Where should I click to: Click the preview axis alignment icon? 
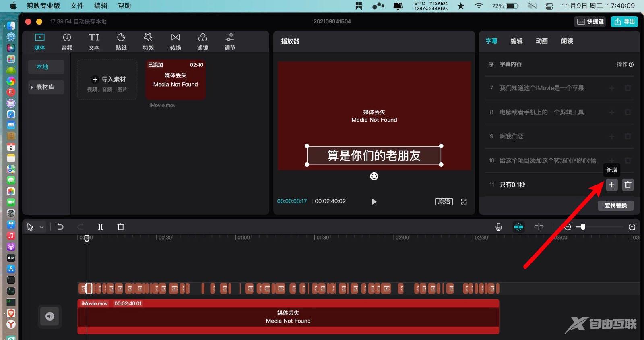pos(539,227)
